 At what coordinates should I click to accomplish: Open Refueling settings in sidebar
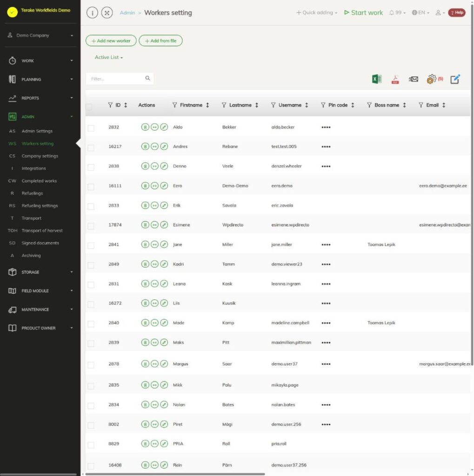click(x=40, y=205)
